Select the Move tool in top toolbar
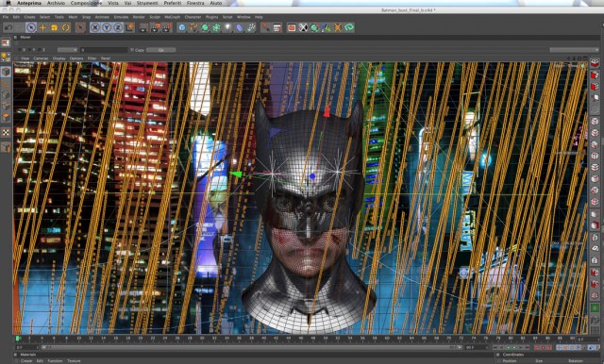This screenshot has height=364, width=604. coord(42,27)
